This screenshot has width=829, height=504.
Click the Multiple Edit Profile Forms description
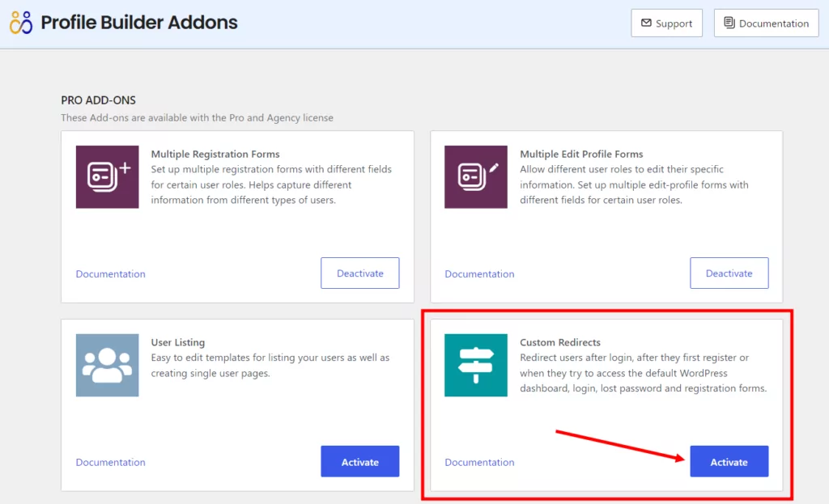(x=634, y=184)
